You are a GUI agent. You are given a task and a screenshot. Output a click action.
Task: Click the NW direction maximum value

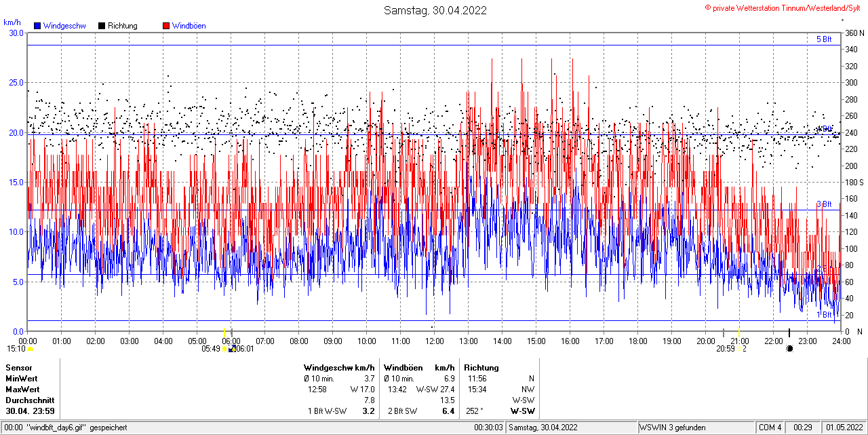[x=528, y=389]
